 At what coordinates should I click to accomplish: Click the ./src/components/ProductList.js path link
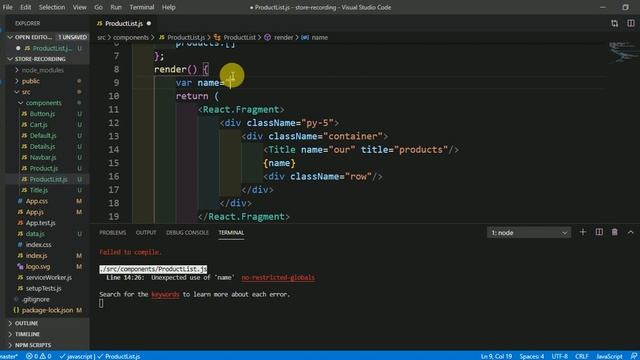point(153,269)
